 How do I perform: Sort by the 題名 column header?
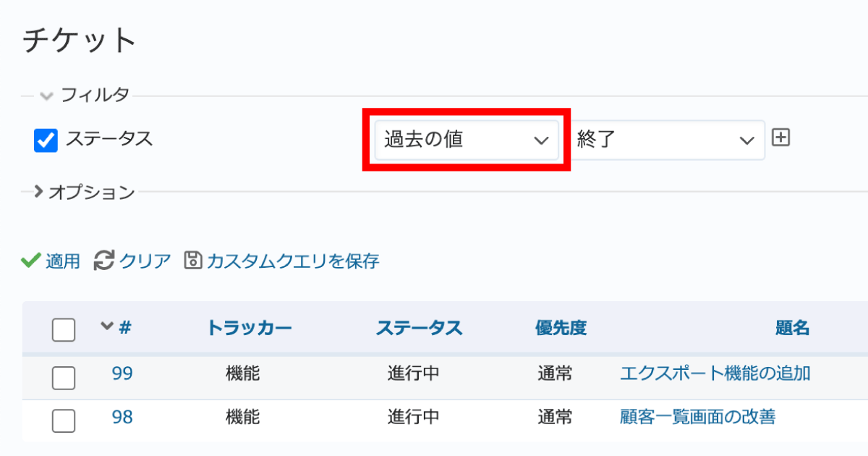tap(792, 328)
